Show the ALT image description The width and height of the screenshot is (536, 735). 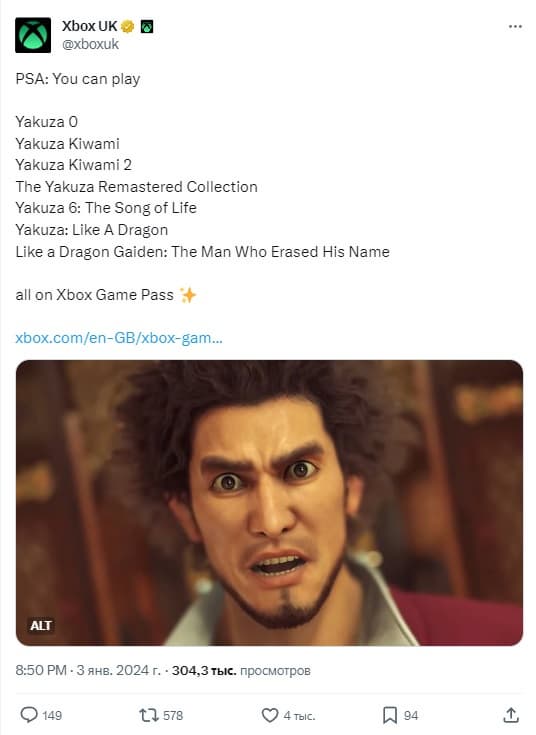pos(41,625)
